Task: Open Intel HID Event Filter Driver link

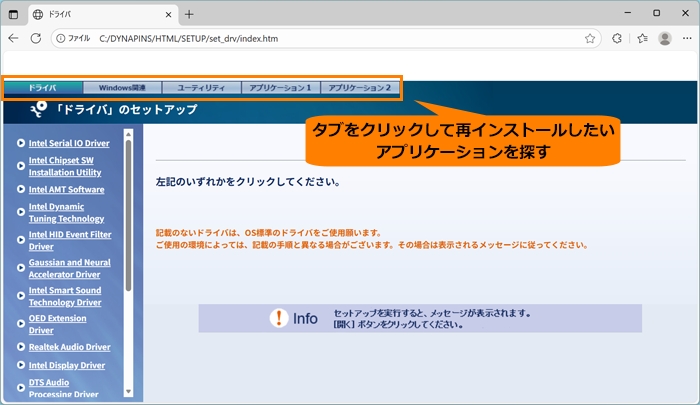Action: click(70, 240)
